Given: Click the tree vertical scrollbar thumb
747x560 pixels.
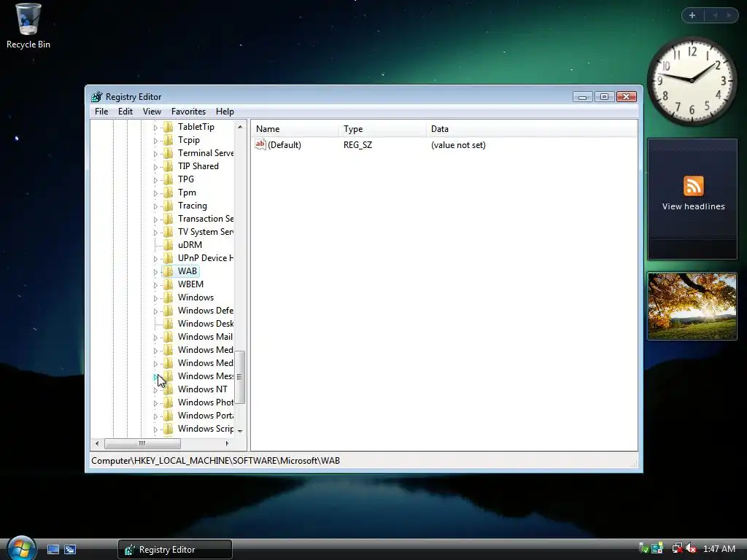Looking at the screenshot, I should (x=239, y=377).
